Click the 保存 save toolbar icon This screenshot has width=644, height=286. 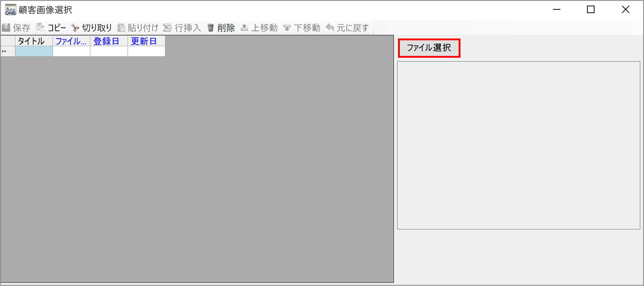point(6,28)
